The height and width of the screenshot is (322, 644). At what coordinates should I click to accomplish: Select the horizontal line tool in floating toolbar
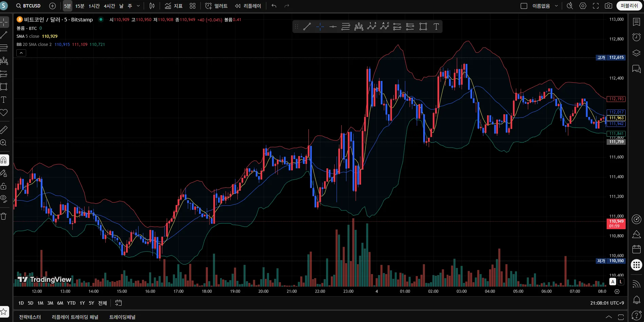[333, 27]
